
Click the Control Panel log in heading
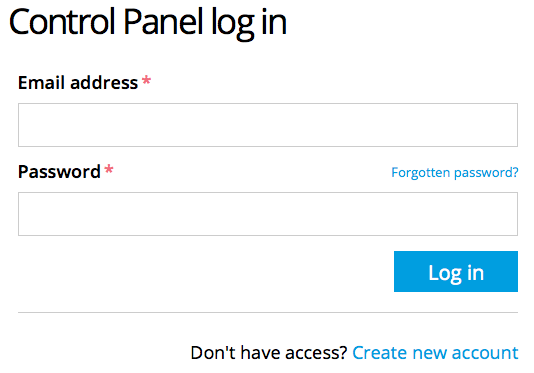click(x=148, y=22)
